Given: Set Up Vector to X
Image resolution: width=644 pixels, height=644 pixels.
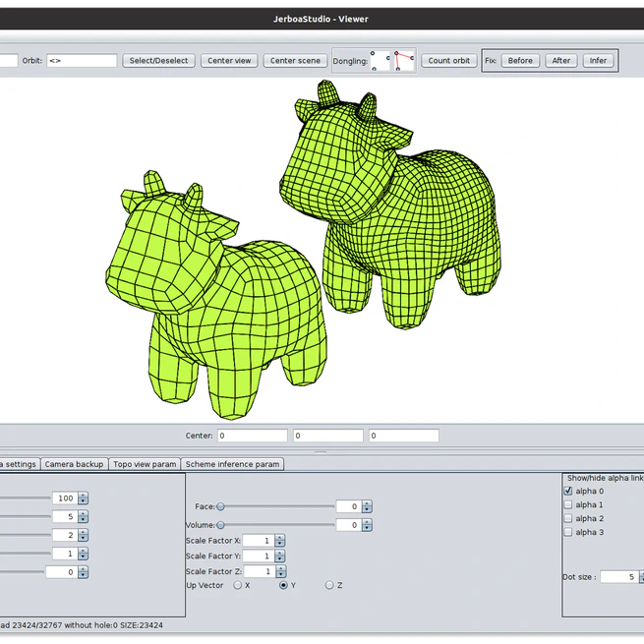Looking at the screenshot, I should click(237, 585).
